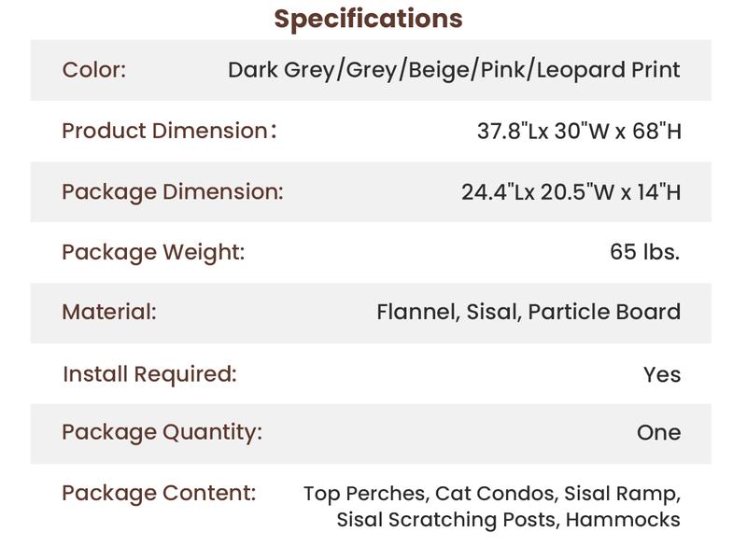
Task: Select the 65 lbs. weight value
Action: click(644, 252)
